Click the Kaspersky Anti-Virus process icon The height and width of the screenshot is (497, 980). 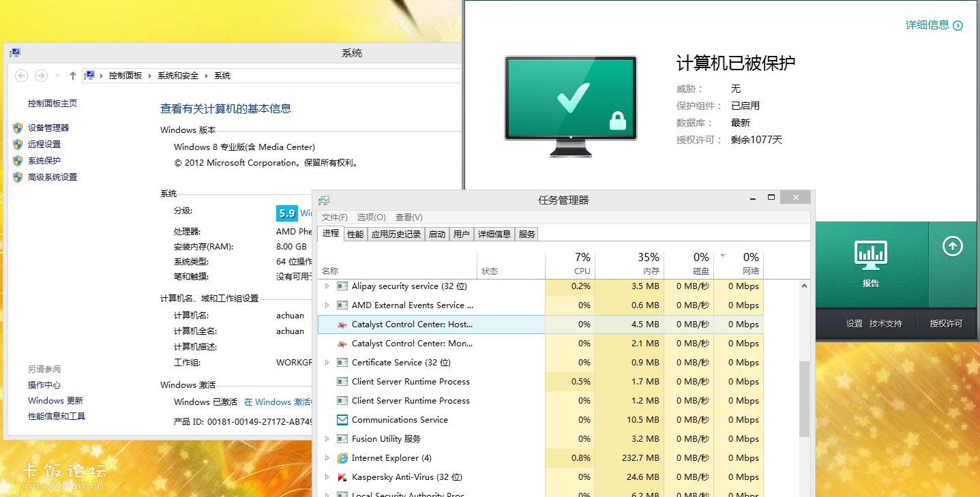tap(342, 477)
